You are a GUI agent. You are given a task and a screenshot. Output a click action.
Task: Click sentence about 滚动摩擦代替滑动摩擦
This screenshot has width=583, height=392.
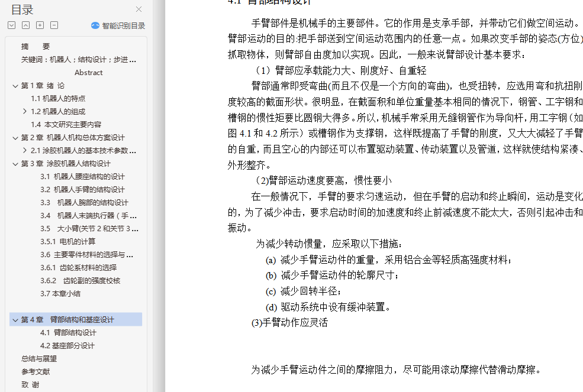[x=396, y=370]
